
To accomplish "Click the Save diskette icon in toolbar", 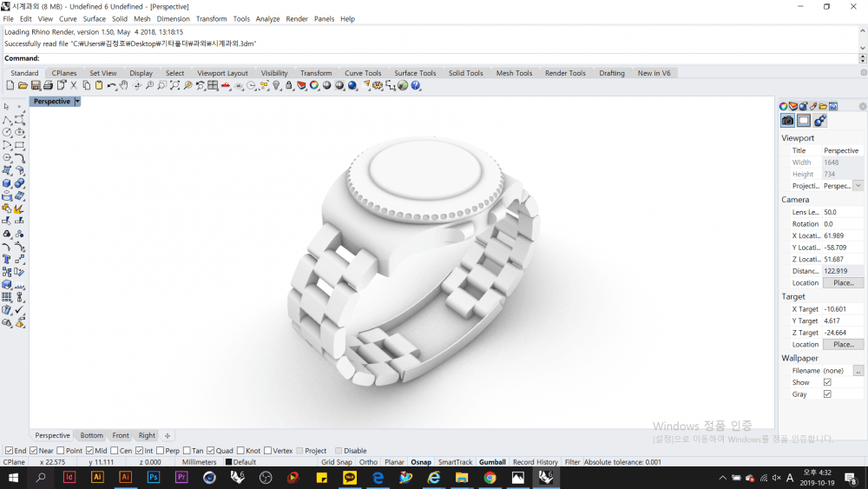I will tap(36, 86).
